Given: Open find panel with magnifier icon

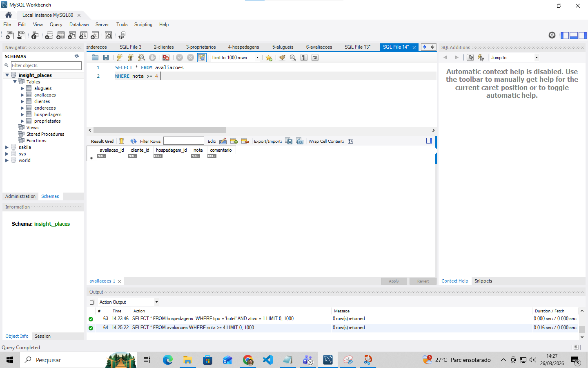Looking at the screenshot, I should (x=293, y=58).
